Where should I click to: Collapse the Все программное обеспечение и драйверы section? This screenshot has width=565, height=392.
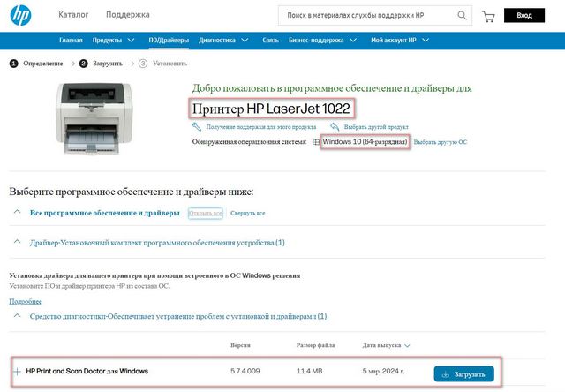click(x=17, y=212)
